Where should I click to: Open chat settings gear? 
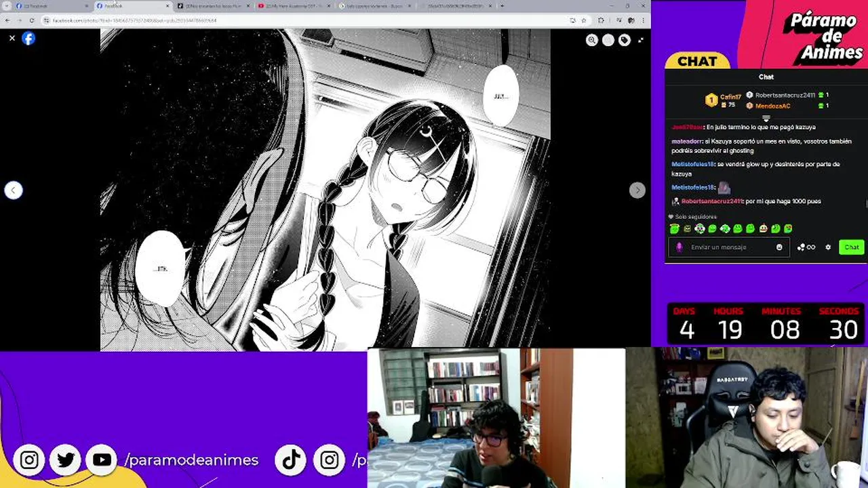(828, 247)
